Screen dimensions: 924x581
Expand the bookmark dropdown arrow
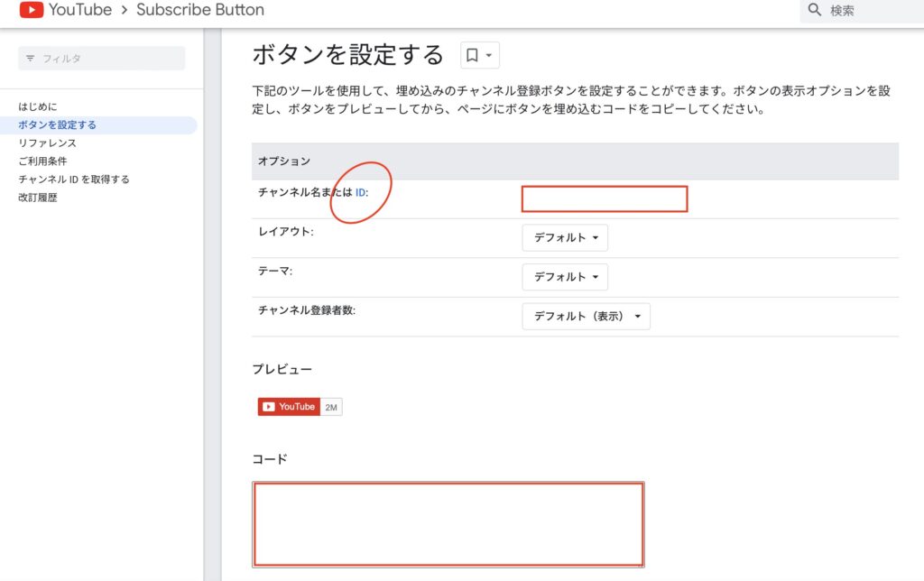point(489,55)
